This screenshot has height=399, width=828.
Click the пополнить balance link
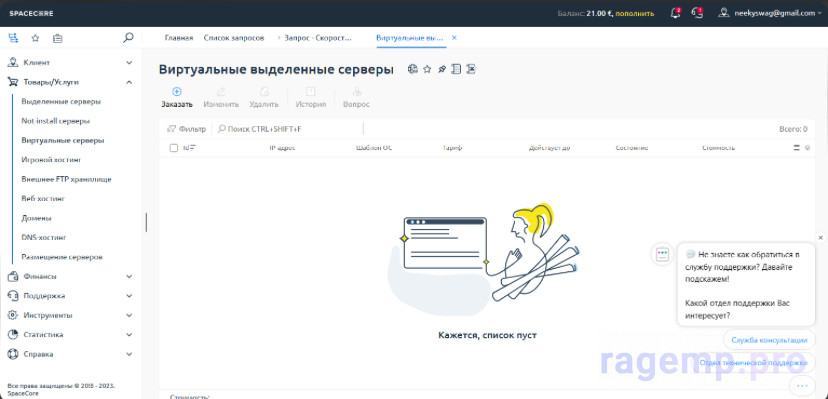point(635,14)
